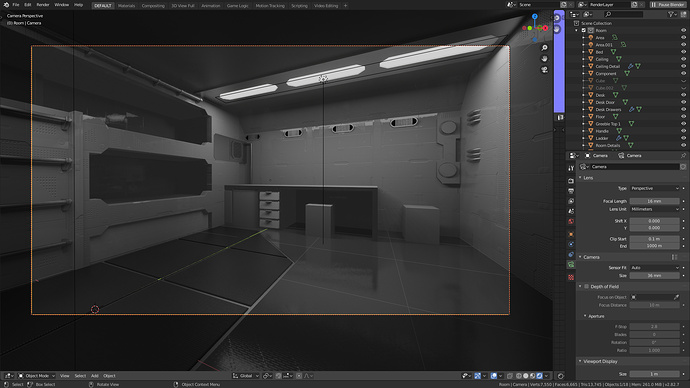Collapse the Aperture subpanel
Viewport: 690px width, 388px height.
585,316
